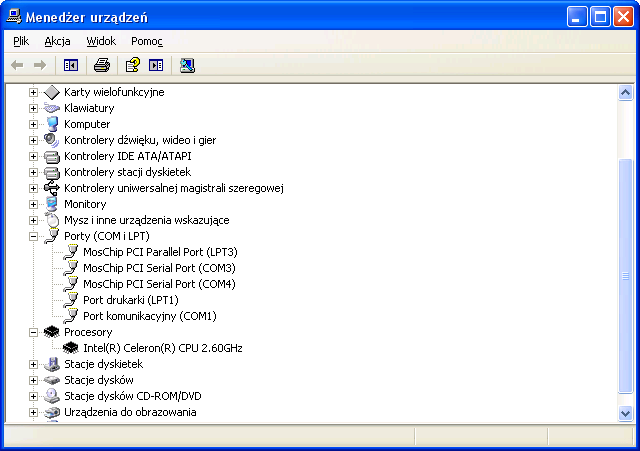Image resolution: width=640 pixels, height=451 pixels.
Task: Open the Widok menu
Action: point(101,41)
